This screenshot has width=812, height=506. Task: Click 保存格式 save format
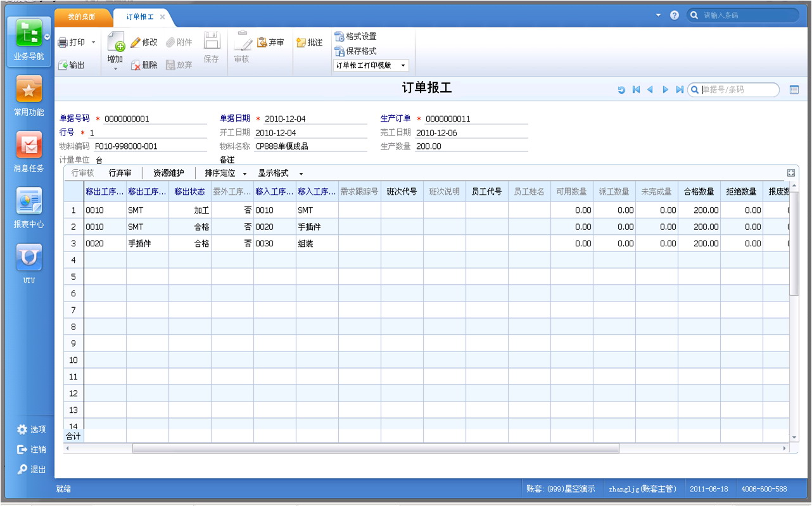pos(355,51)
